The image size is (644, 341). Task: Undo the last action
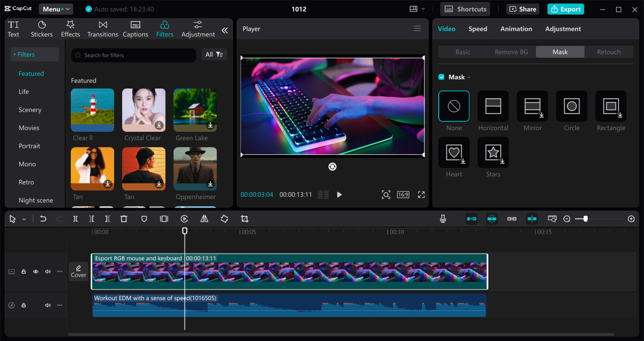43,219
